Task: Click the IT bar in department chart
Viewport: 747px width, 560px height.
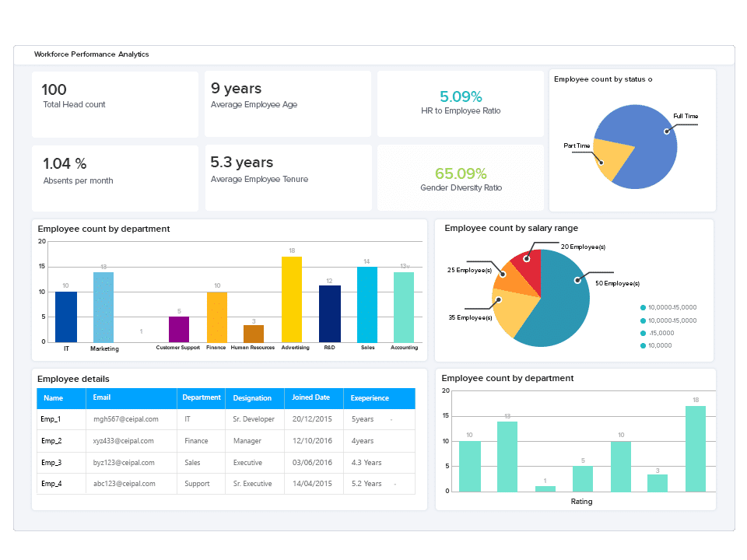Action: point(65,317)
